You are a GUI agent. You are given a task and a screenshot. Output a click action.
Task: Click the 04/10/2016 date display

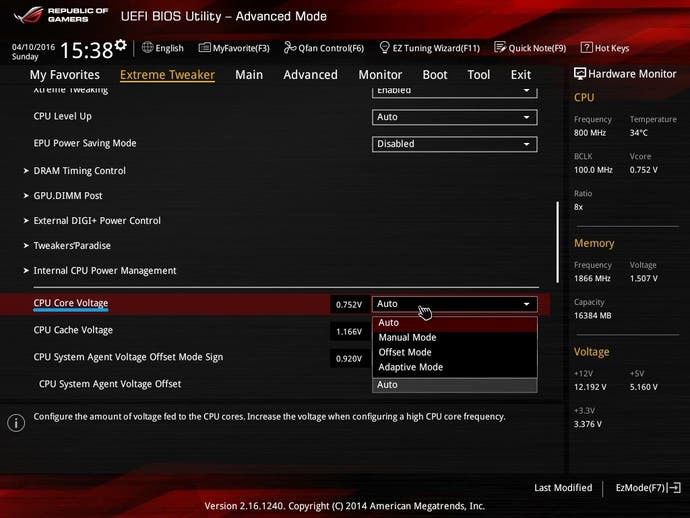point(33,47)
